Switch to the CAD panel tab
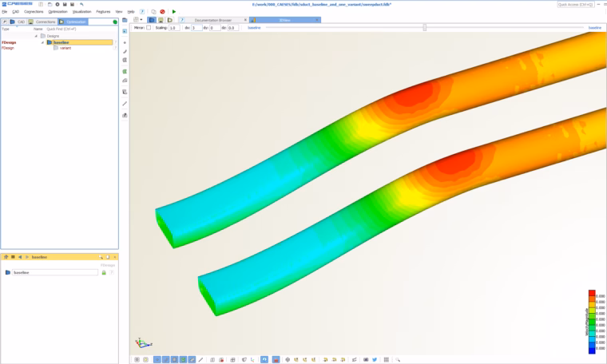The width and height of the screenshot is (607, 364). [x=18, y=22]
